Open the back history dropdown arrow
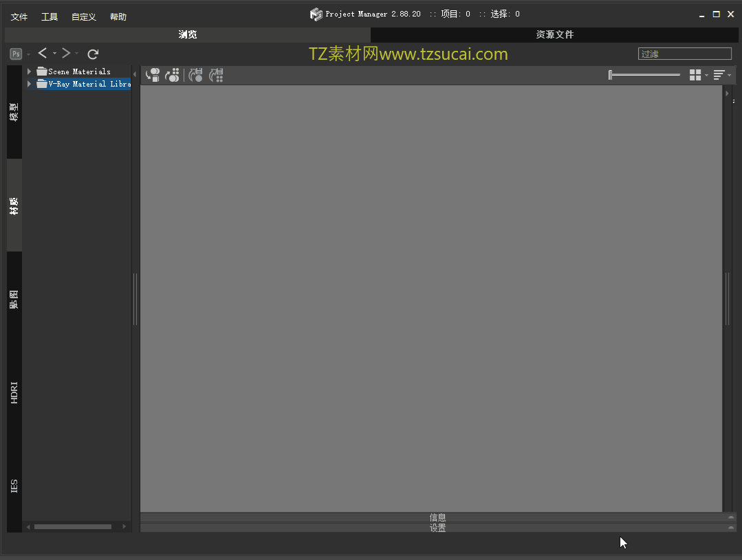The height and width of the screenshot is (560, 742). tap(54, 54)
